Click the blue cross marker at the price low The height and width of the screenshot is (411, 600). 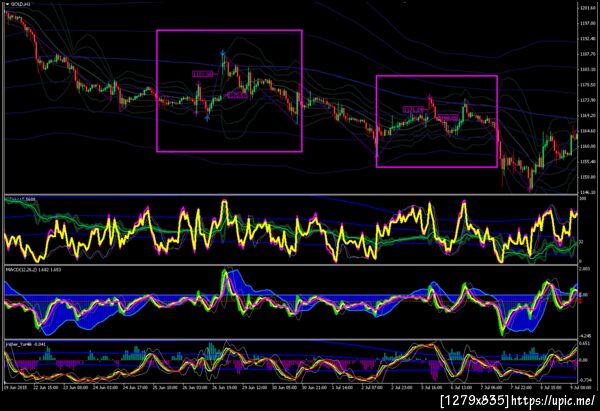207,118
